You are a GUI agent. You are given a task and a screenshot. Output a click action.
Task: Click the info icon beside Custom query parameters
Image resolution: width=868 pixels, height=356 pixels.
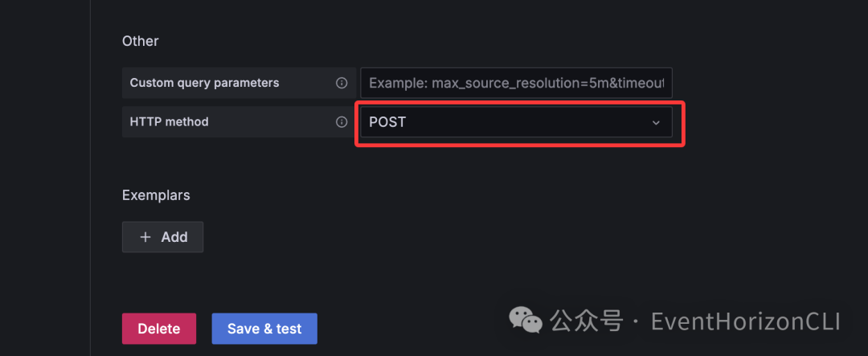342,83
